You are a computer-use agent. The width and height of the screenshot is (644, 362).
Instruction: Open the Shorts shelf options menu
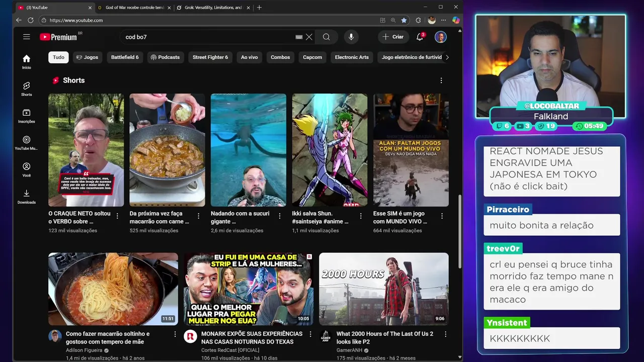[x=441, y=80]
